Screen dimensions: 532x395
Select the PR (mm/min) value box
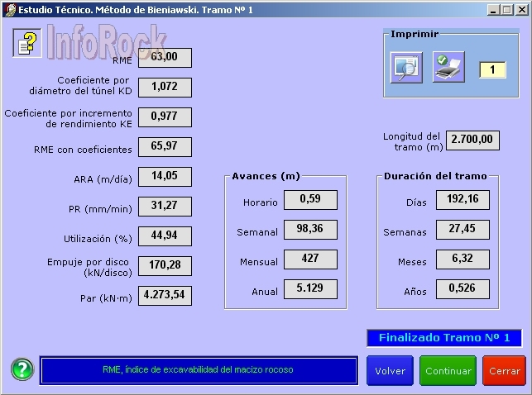tap(165, 206)
